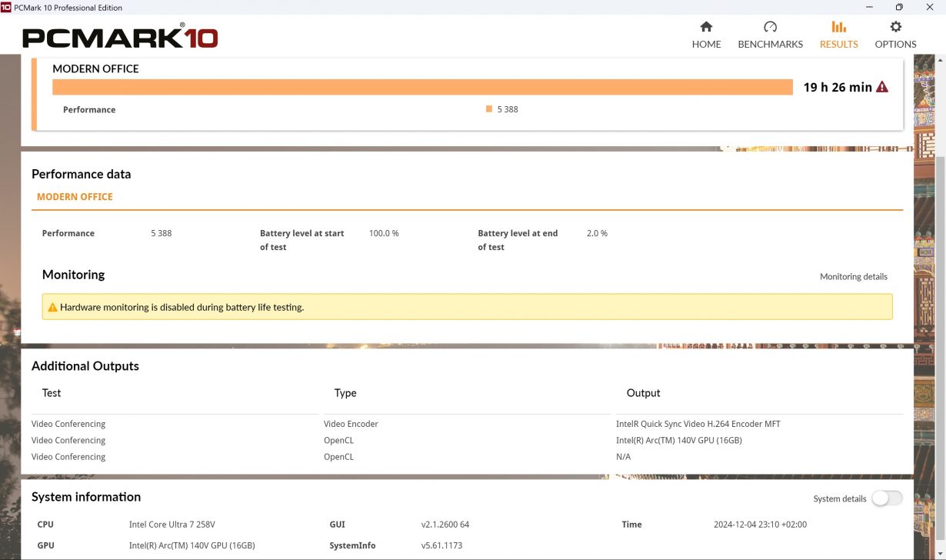Click the Test column header

52,393
